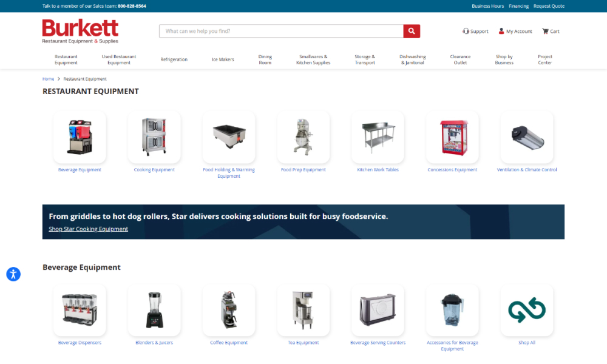Viewport: 607px width, 364px height.
Task: Open the Shop by Business menu
Action: click(504, 59)
